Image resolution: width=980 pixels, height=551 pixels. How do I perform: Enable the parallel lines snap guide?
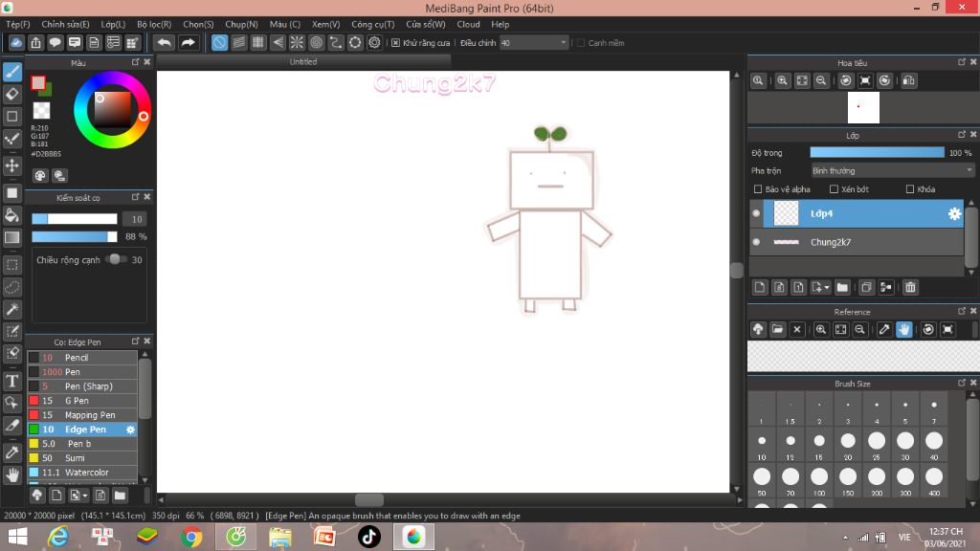click(238, 42)
